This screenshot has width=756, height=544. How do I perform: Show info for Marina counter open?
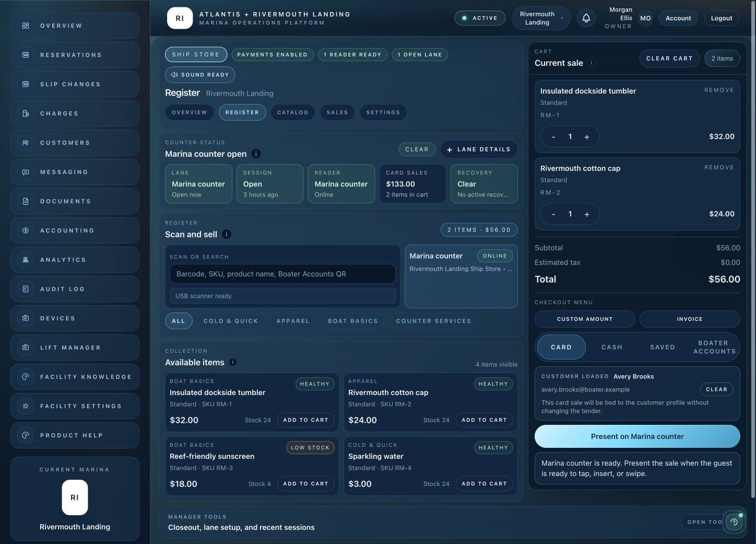click(256, 154)
